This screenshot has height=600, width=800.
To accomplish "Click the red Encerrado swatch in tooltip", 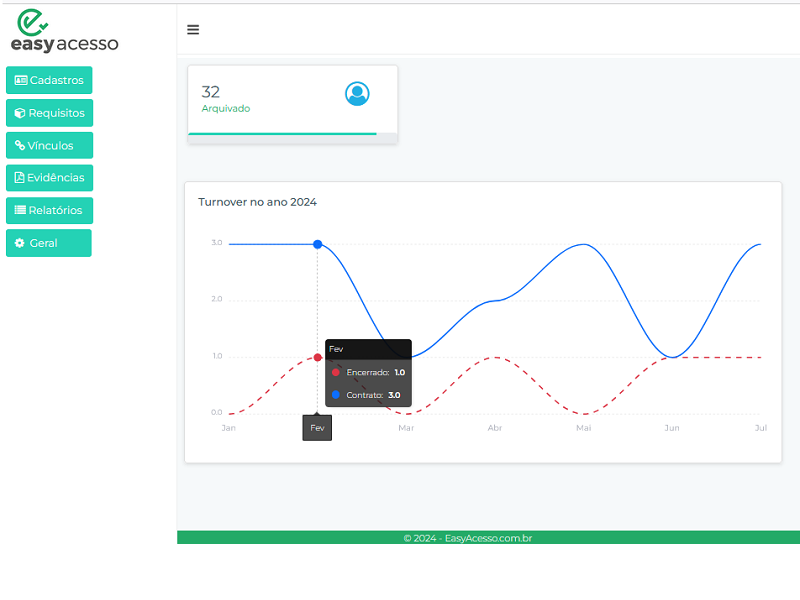I will tap(336, 372).
